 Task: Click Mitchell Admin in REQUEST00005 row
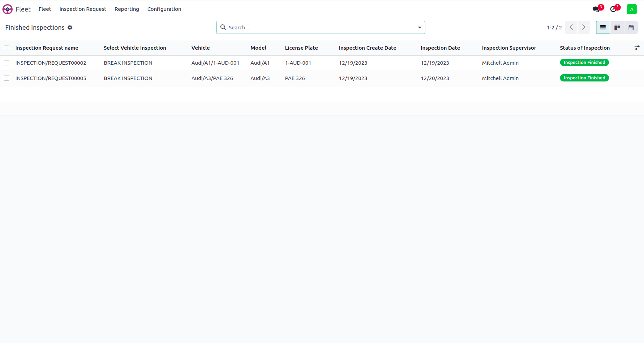tap(500, 78)
